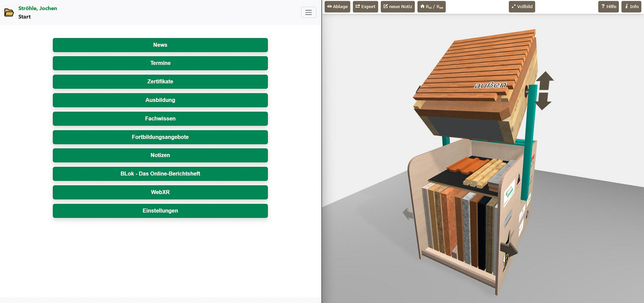
Task: Open Zertifikate page
Action: point(160,82)
